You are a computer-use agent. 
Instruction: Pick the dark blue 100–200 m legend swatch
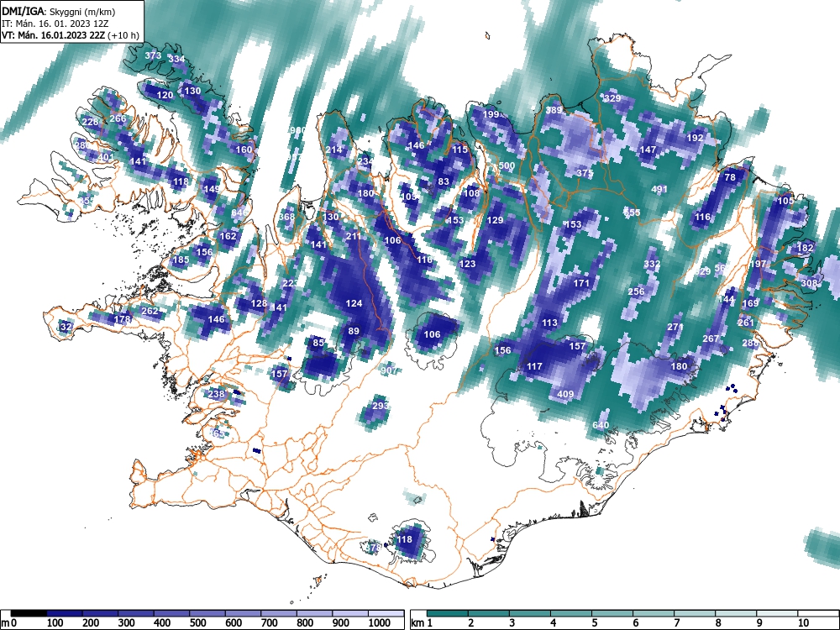(x=65, y=614)
